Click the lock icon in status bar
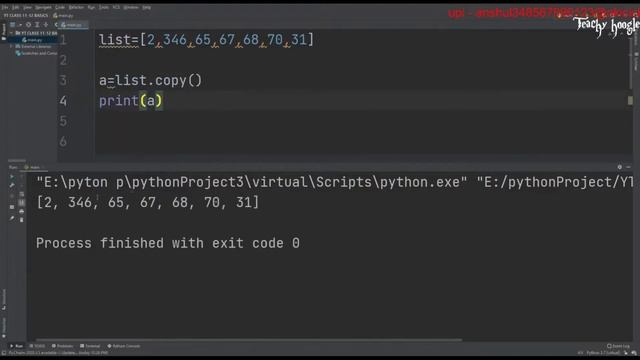The height and width of the screenshot is (360, 640). pyautogui.click(x=626, y=353)
